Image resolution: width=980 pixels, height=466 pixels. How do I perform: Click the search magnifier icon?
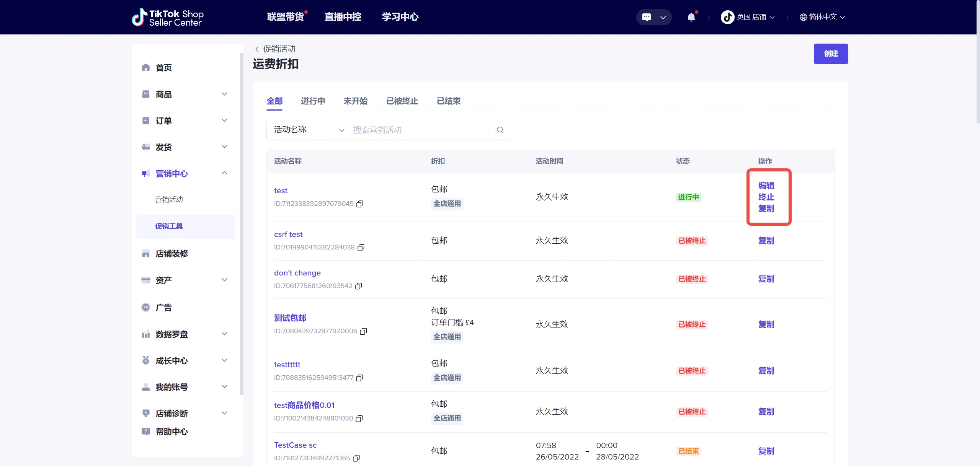[x=500, y=130]
